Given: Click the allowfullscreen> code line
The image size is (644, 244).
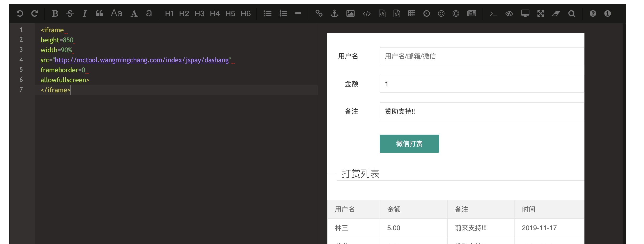Looking at the screenshot, I should tap(65, 80).
